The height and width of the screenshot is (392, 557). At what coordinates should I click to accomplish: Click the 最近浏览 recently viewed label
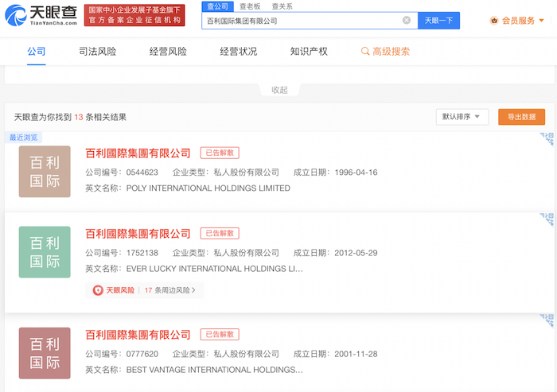tap(23, 138)
